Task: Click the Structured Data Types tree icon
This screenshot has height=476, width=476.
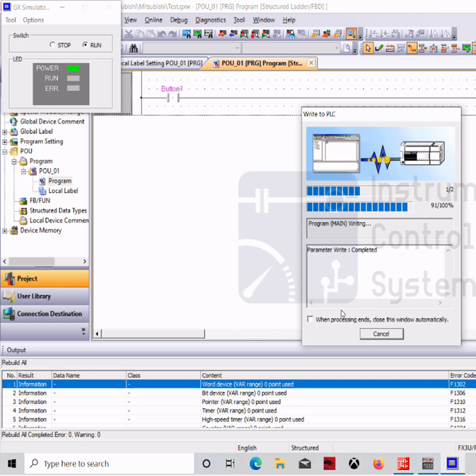Action: tap(23, 211)
